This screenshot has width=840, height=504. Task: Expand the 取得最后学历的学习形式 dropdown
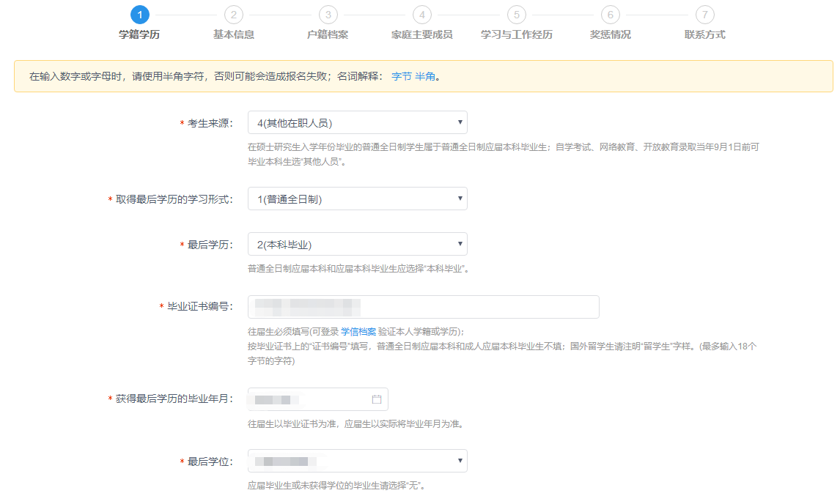(357, 198)
